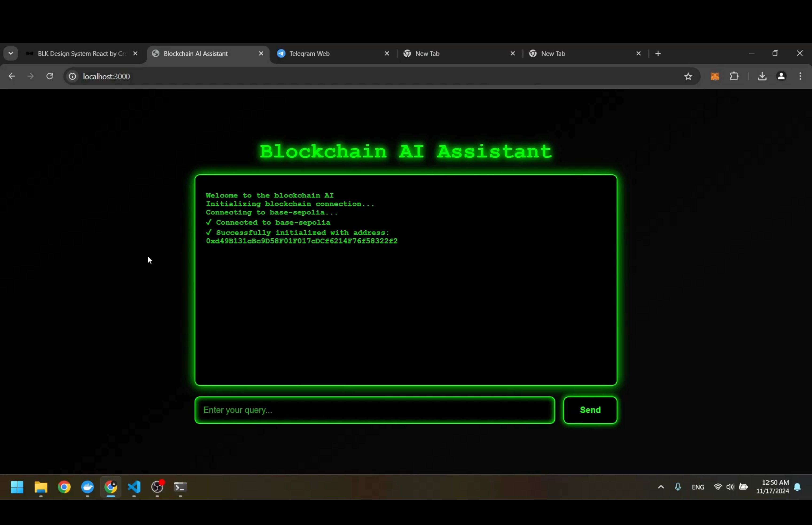This screenshot has height=525, width=812.
Task: Open the browser downloads icon
Action: click(x=762, y=76)
